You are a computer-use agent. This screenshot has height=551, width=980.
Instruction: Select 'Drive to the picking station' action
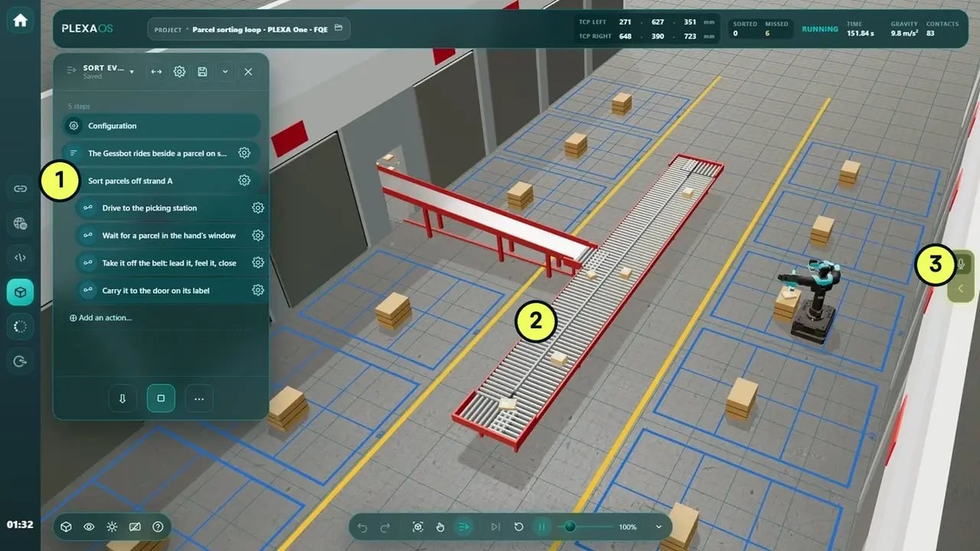[x=171, y=207]
